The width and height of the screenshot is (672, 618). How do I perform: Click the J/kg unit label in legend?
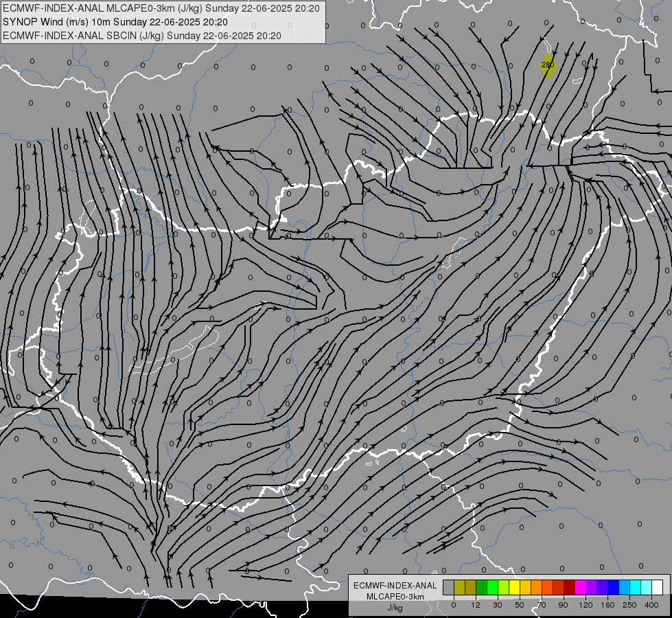click(395, 608)
